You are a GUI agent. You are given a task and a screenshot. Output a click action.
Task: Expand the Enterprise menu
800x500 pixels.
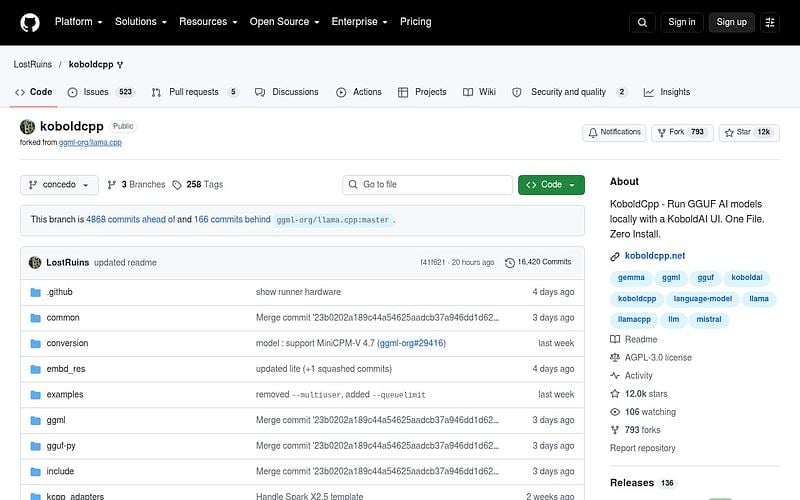click(x=359, y=22)
